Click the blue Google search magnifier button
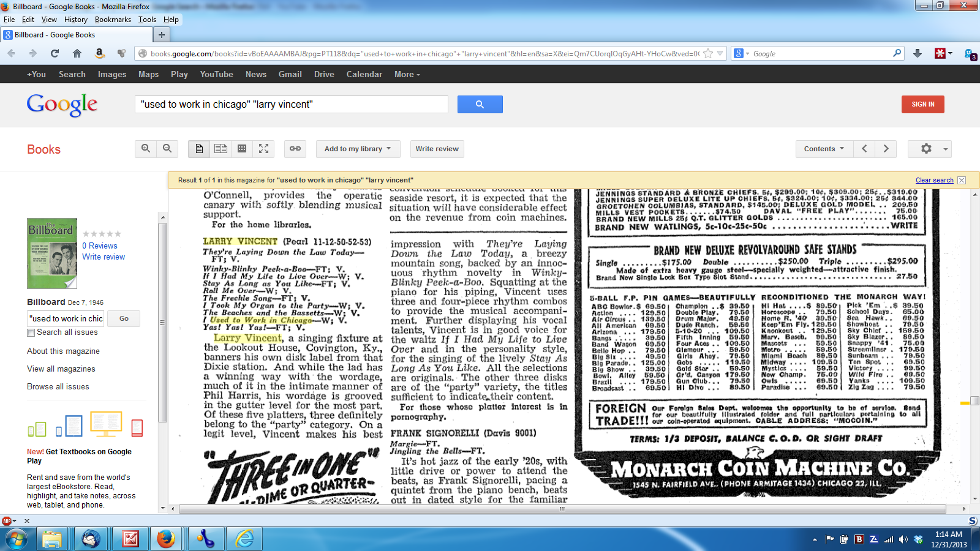This screenshot has width=980, height=551. (x=480, y=104)
